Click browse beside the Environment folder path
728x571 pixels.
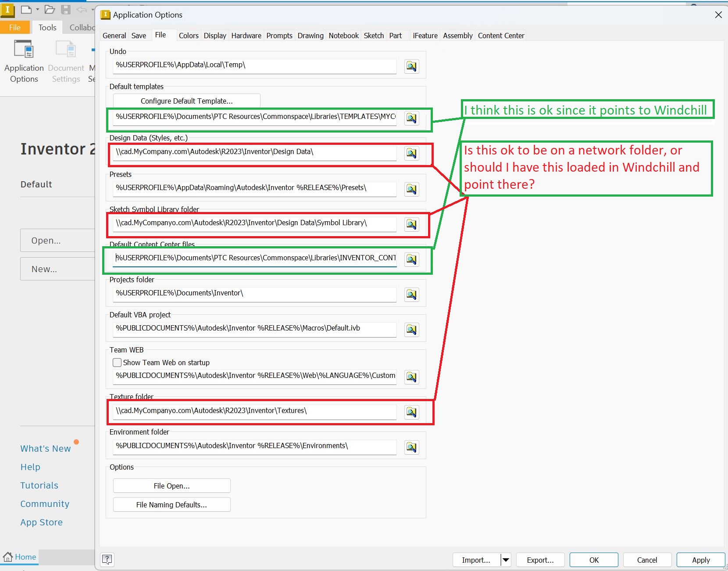point(411,447)
